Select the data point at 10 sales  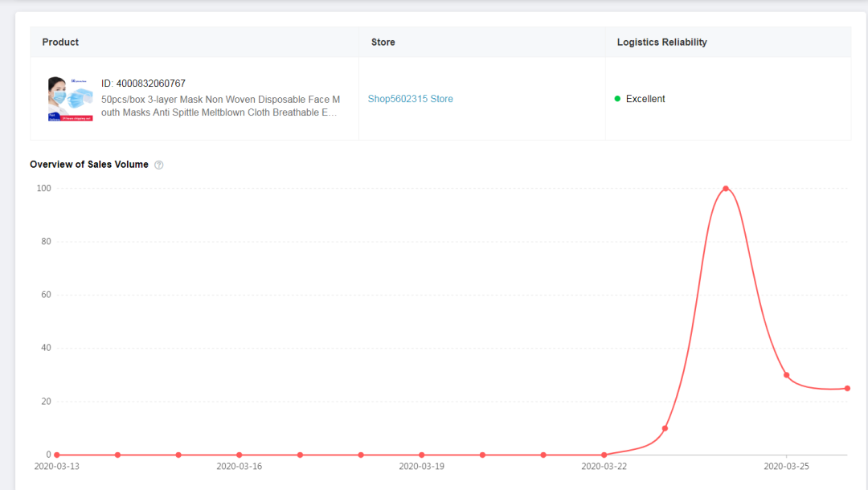(665, 428)
